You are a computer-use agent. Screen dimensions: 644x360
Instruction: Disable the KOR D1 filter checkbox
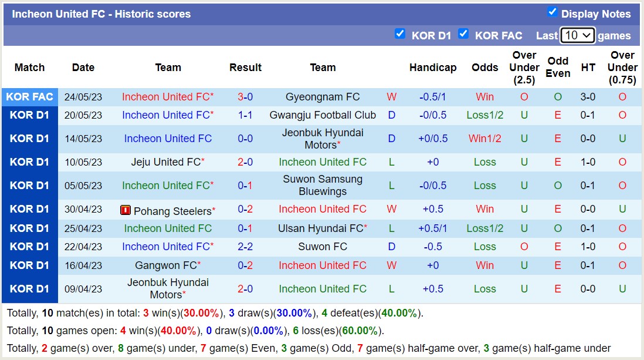click(x=400, y=34)
